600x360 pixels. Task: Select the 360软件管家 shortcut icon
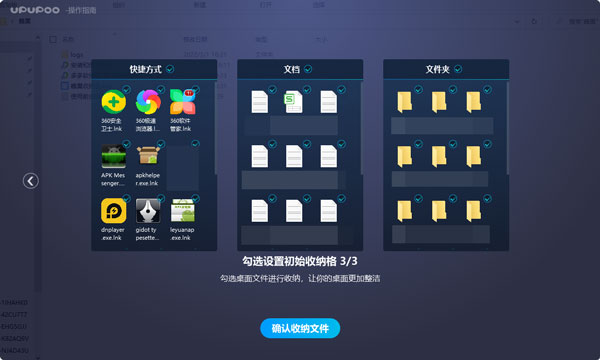[x=183, y=102]
